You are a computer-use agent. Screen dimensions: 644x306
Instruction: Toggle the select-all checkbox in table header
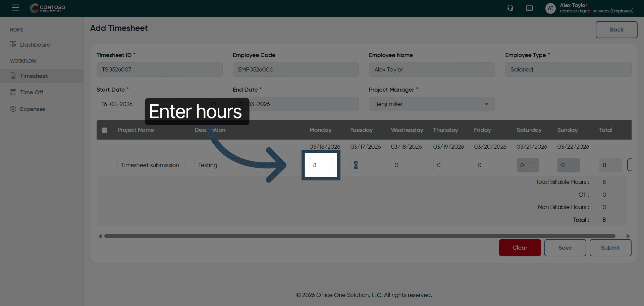coord(105,130)
